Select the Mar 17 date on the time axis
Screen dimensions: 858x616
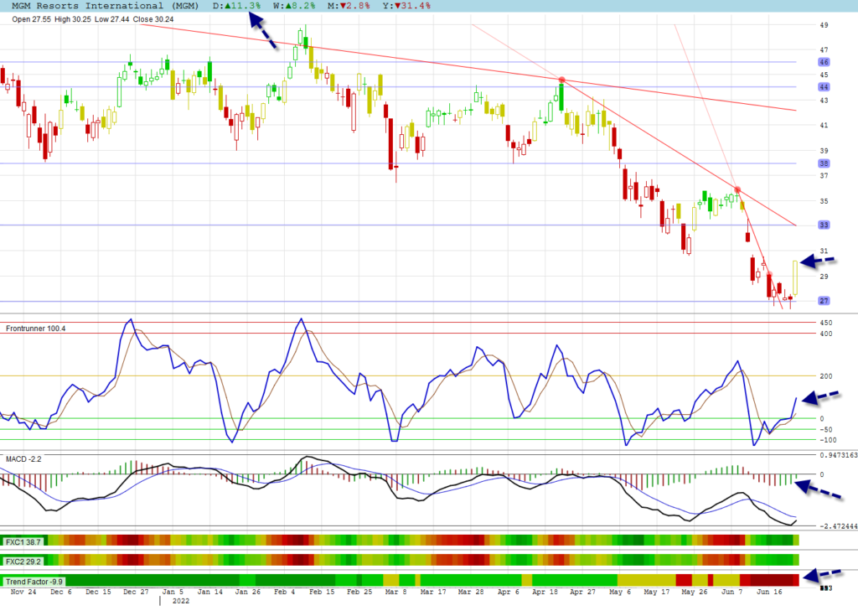(433, 592)
